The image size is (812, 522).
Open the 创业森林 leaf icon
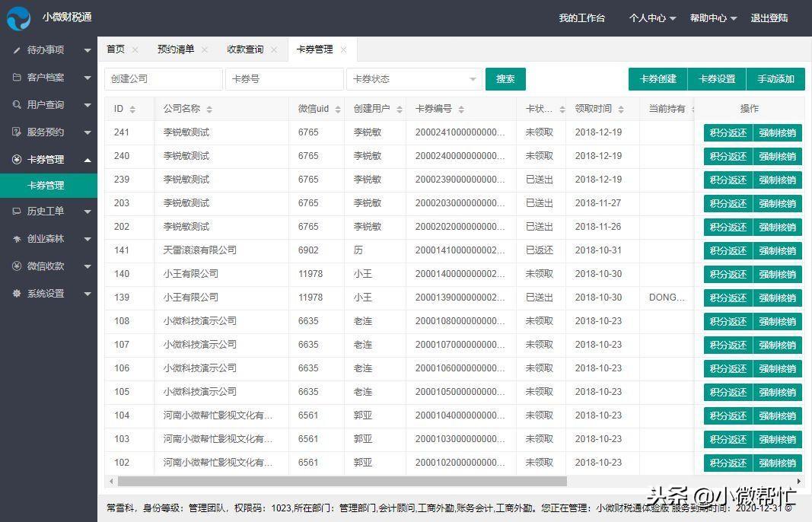click(x=18, y=238)
